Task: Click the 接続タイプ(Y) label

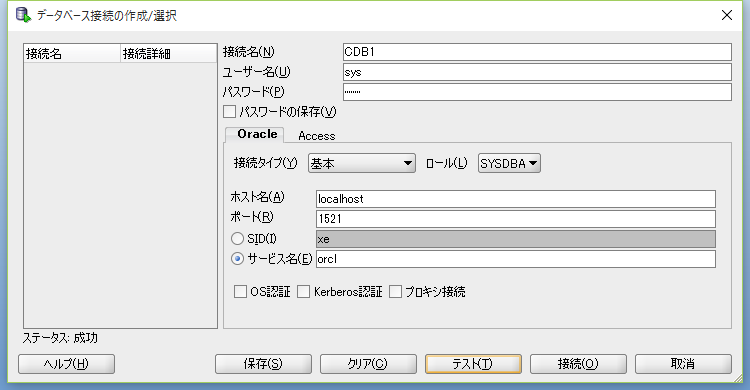Action: 265,163
